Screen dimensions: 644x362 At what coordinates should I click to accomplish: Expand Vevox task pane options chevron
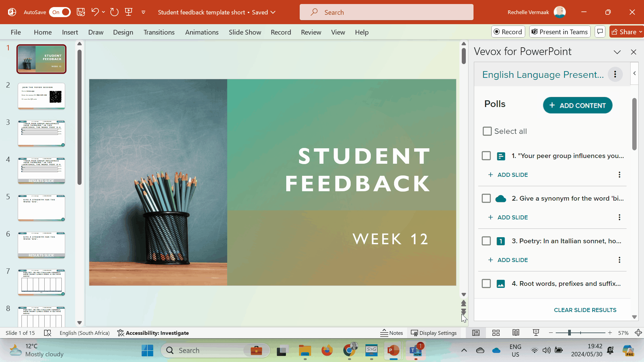[x=617, y=52]
